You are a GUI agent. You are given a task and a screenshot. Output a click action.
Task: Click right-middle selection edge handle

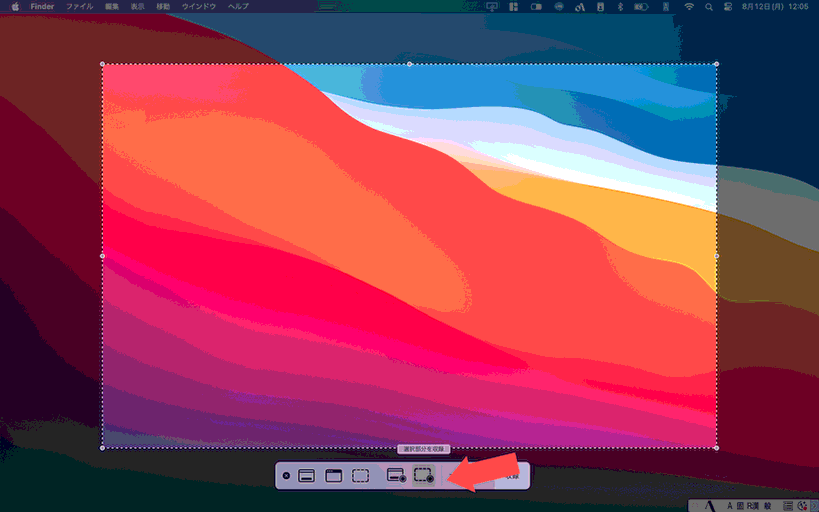click(716, 256)
